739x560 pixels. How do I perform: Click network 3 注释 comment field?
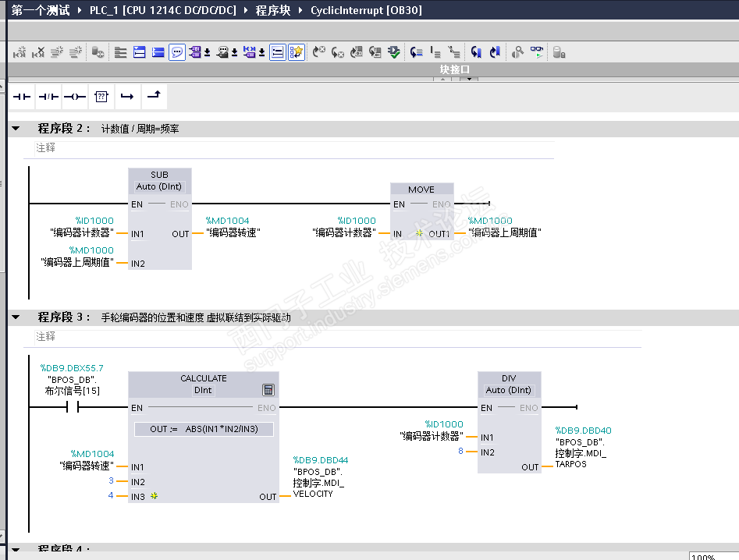338,337
